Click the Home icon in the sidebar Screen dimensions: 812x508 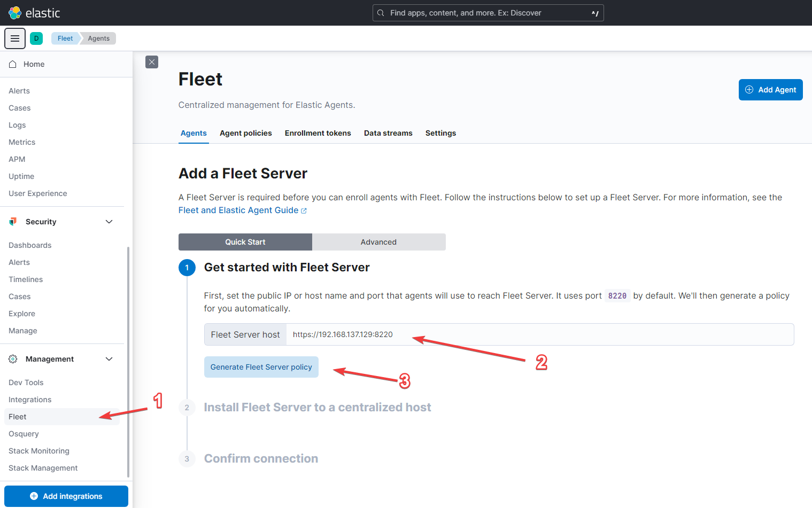(x=12, y=64)
